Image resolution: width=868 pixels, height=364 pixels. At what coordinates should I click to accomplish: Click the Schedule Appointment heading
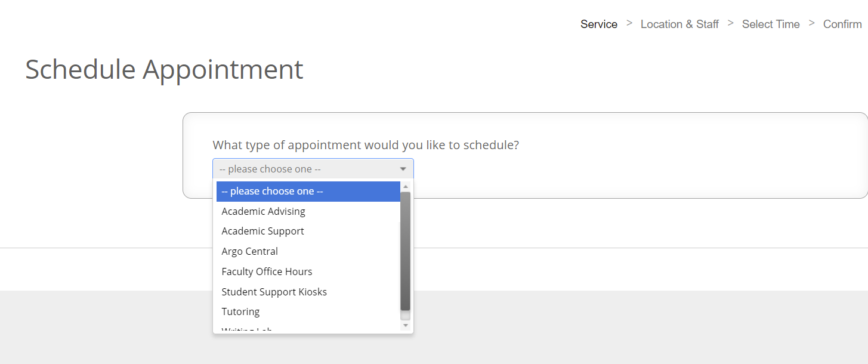(x=164, y=69)
